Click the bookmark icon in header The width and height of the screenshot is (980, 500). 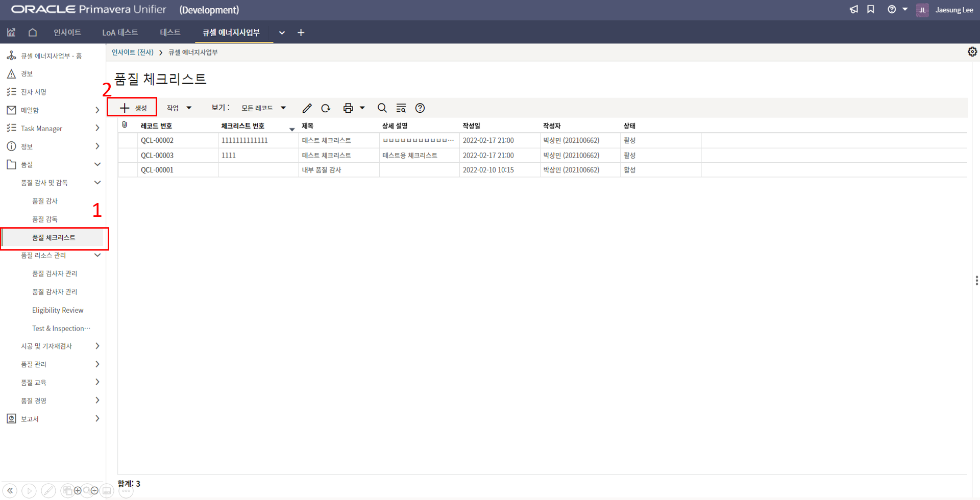tap(871, 10)
